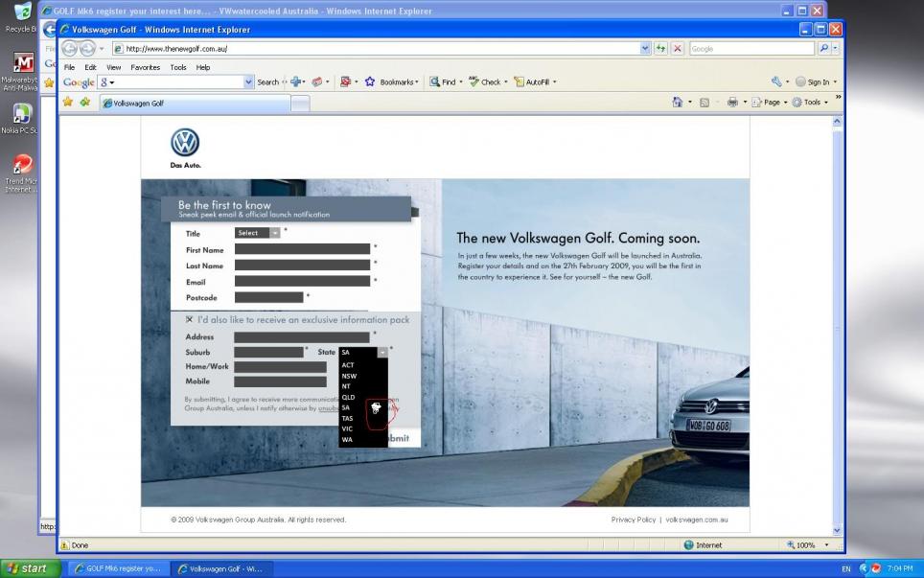Click the First Name input field
Screen dimensions: 924x578
click(302, 249)
